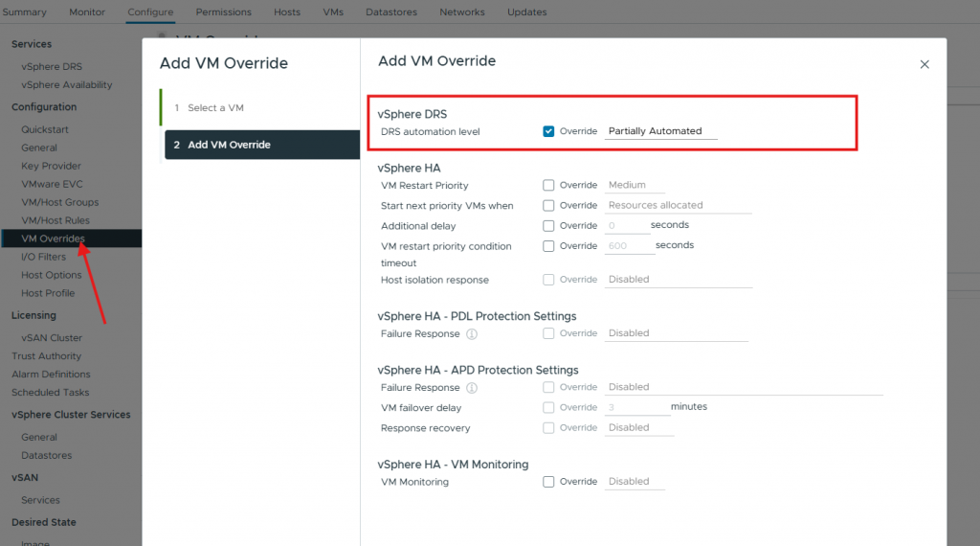Open Datastores under vSphere Cluster Services

click(x=46, y=455)
